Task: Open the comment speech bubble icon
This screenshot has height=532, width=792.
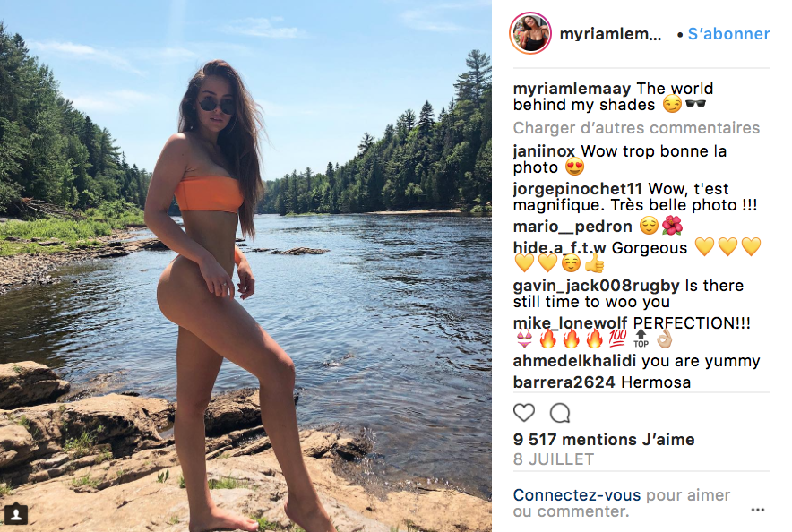Action: click(x=560, y=413)
